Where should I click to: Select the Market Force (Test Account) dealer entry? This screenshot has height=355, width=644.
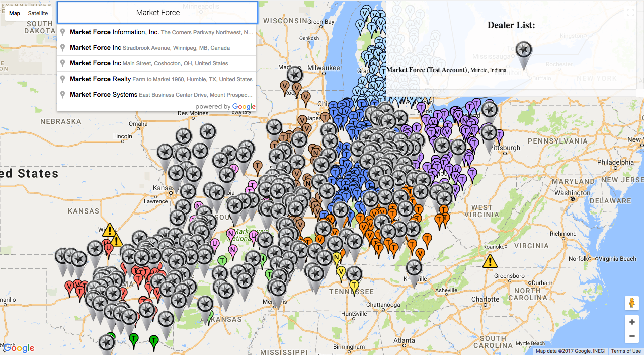click(446, 70)
